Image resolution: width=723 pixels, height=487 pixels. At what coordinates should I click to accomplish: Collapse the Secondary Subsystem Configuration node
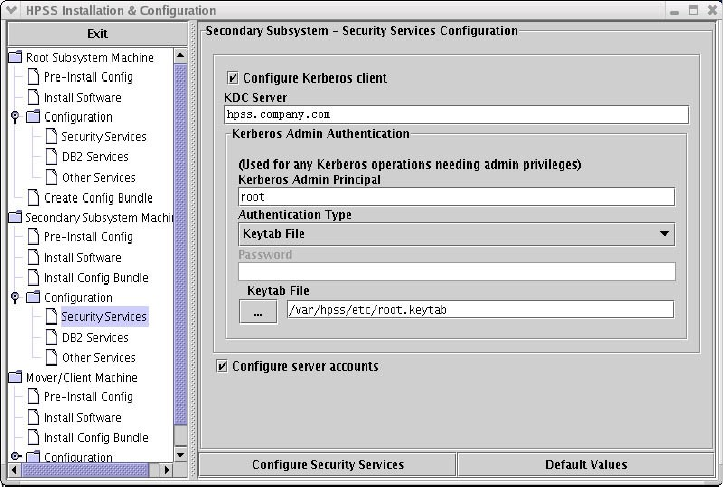[x=15, y=297]
